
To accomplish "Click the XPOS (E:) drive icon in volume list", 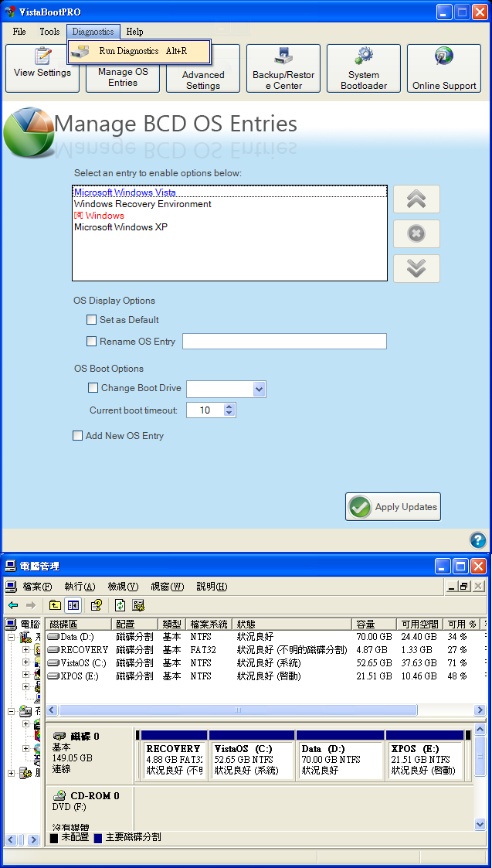I will point(54,676).
